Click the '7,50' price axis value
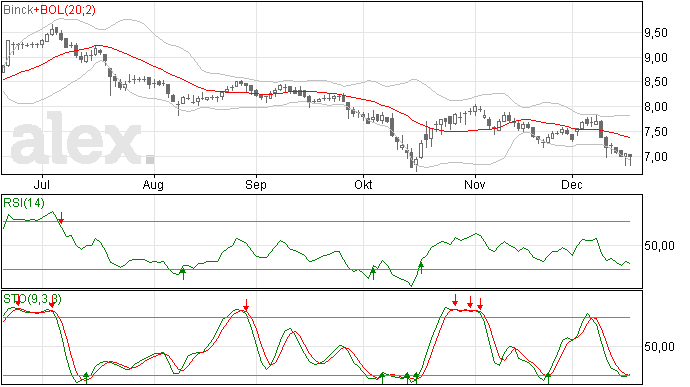 657,132
